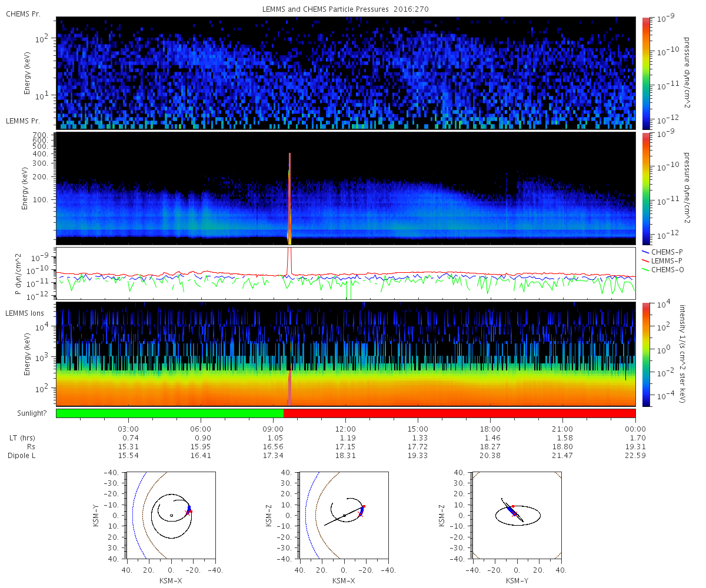This screenshot has width=706, height=588.
Task: Click the CHEMS pressure color scale bar
Action: point(645,73)
